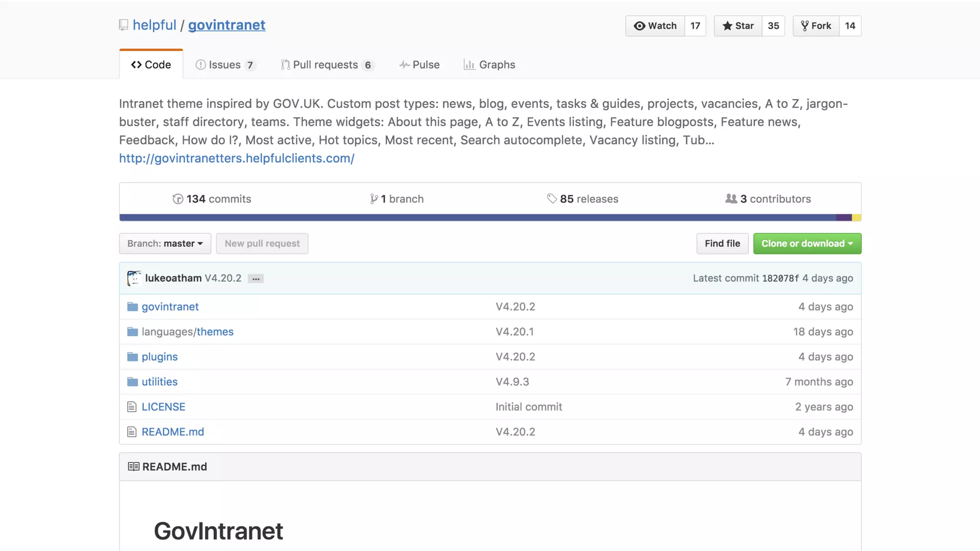Open the Pull requests tab

[326, 65]
